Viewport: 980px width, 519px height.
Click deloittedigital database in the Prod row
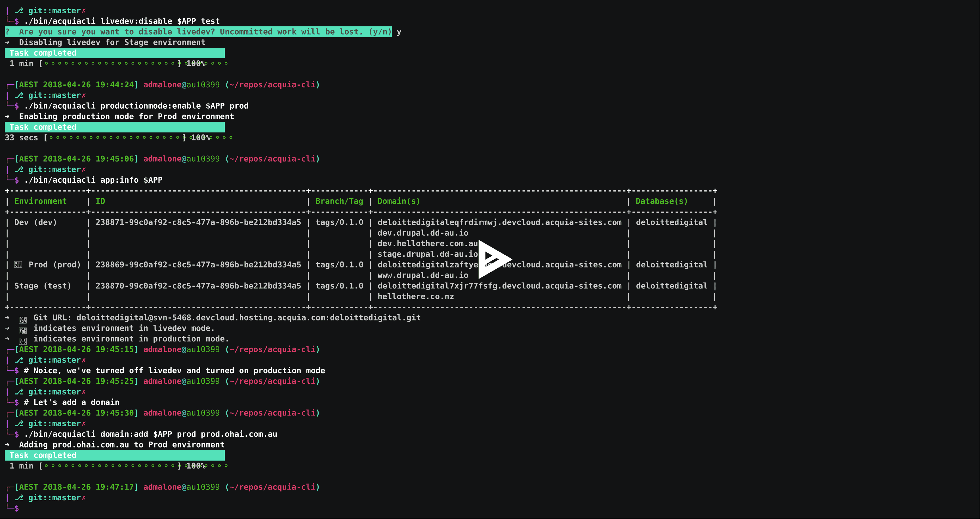pyautogui.click(x=672, y=265)
